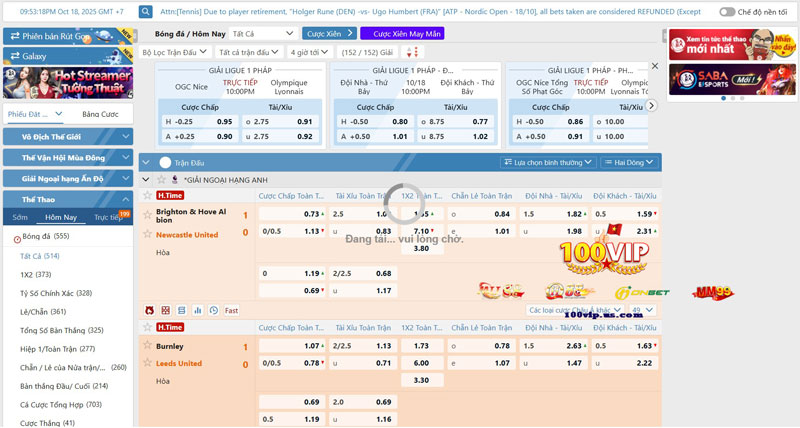
Task: Expand the Giải Ngoại hạng Ấn Độ section
Action: 68,179
